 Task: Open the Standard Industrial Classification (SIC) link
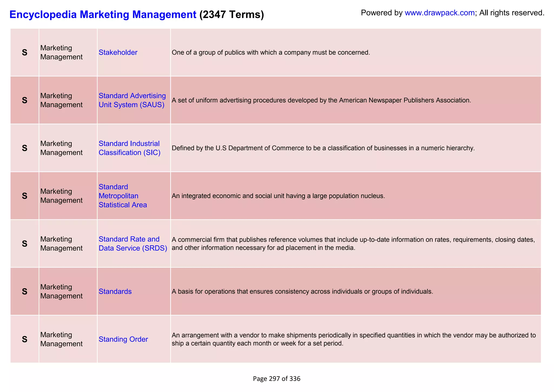click(130, 148)
